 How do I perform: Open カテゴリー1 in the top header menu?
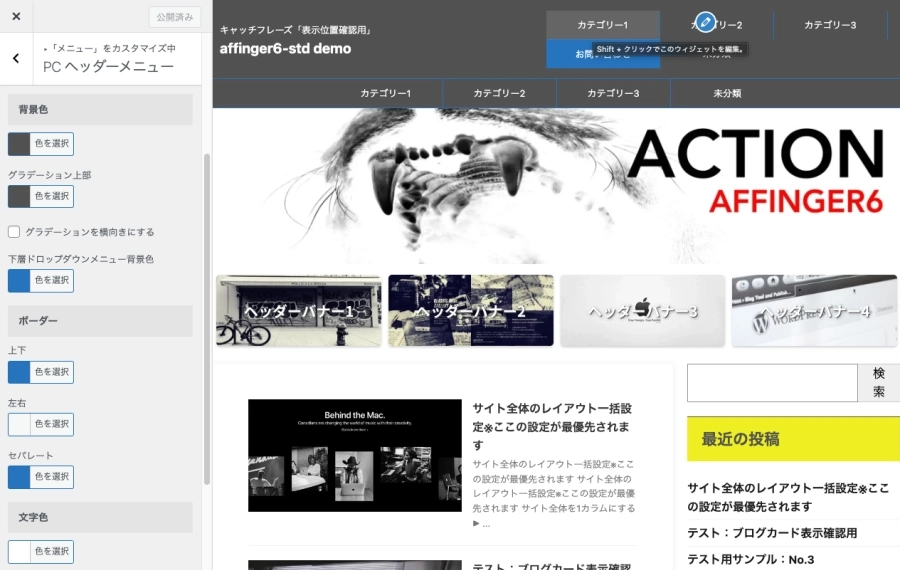[602, 25]
